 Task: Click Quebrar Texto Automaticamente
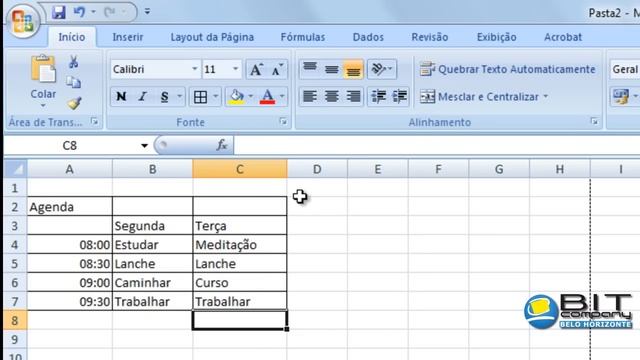click(507, 69)
